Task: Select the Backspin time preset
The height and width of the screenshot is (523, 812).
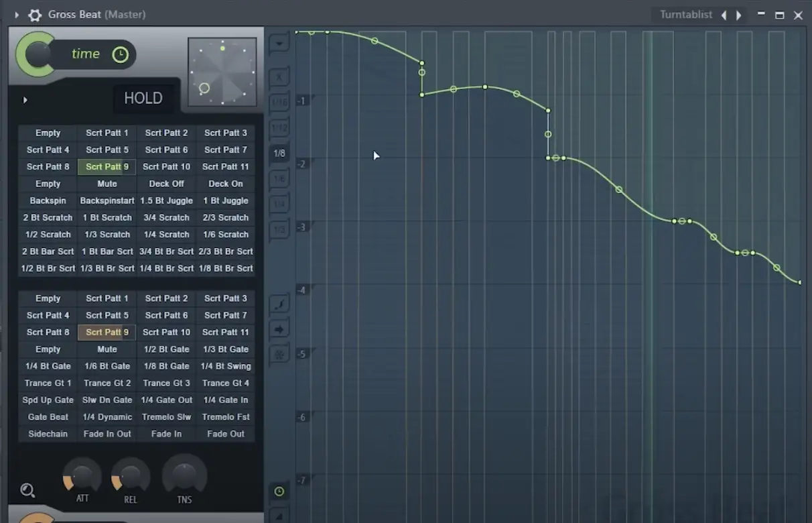Action: (x=48, y=200)
